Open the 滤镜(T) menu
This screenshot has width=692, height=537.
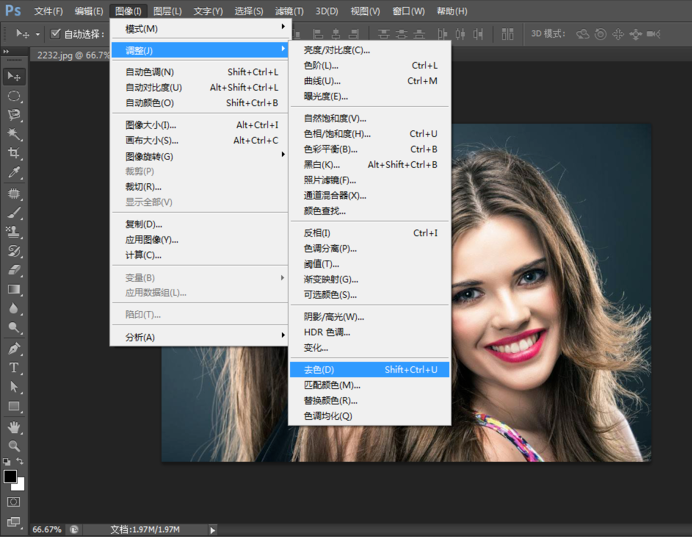(289, 11)
